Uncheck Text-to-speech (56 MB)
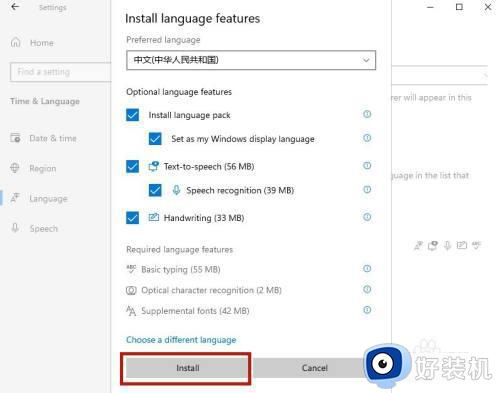The height and width of the screenshot is (393, 500). (133, 166)
